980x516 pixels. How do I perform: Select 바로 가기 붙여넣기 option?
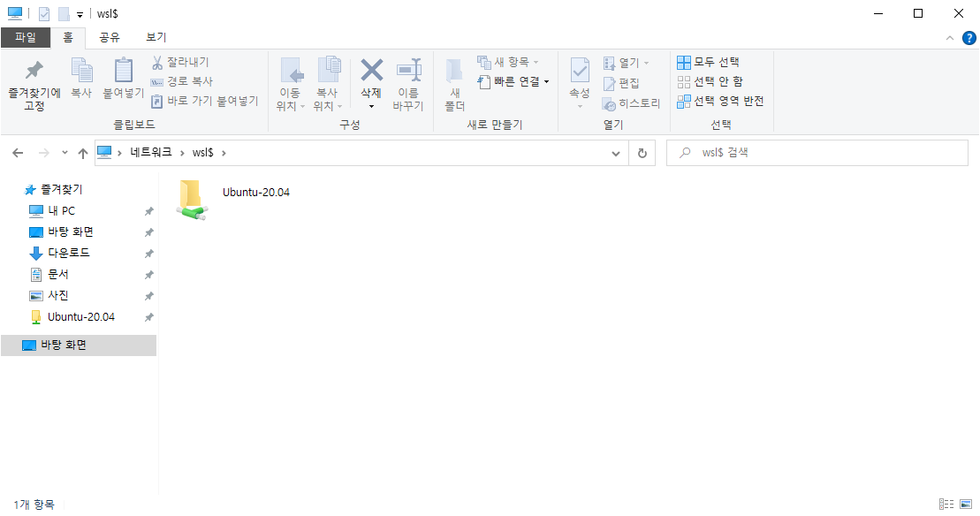[204, 101]
